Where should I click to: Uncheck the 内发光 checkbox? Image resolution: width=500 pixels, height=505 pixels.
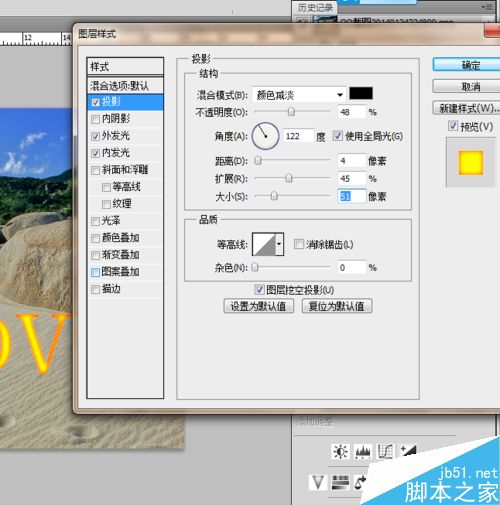pos(96,153)
